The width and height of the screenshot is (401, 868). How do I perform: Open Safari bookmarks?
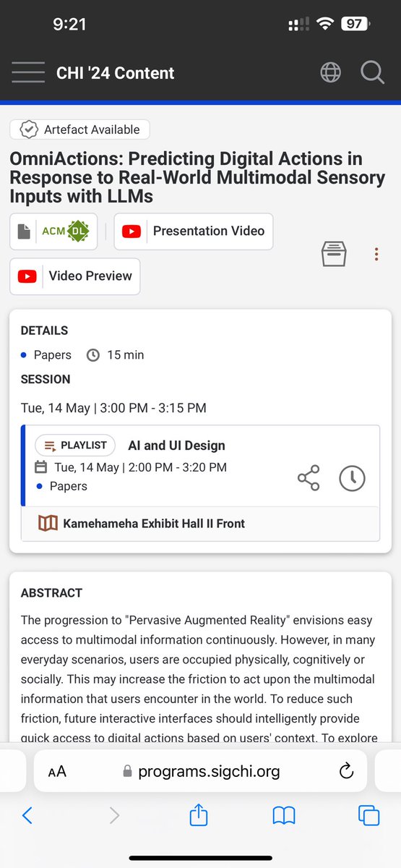[284, 816]
